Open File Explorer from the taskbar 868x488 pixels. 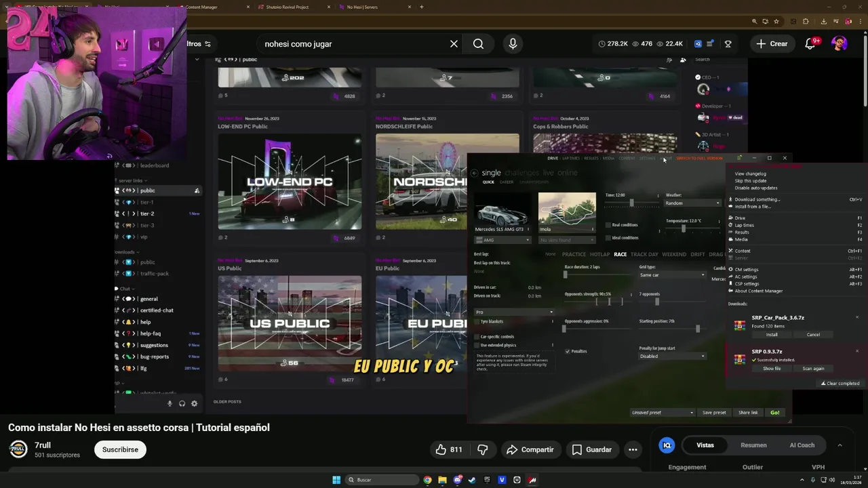pyautogui.click(x=442, y=480)
